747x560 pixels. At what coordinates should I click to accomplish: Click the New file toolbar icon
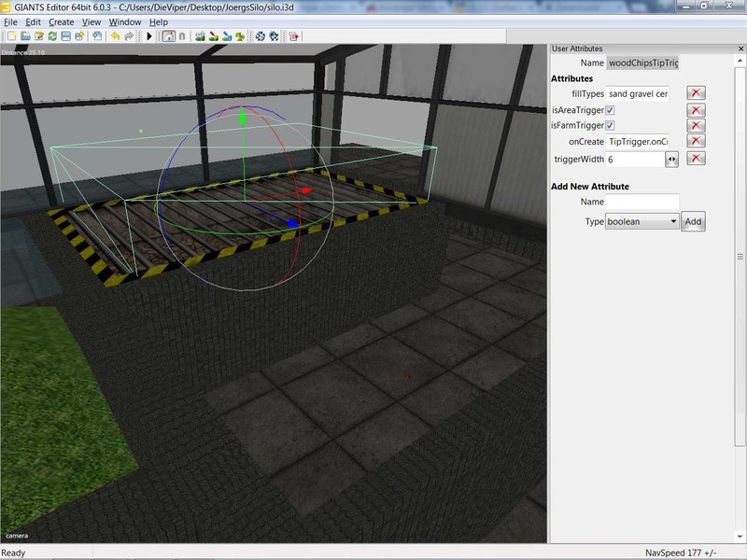pyautogui.click(x=11, y=36)
